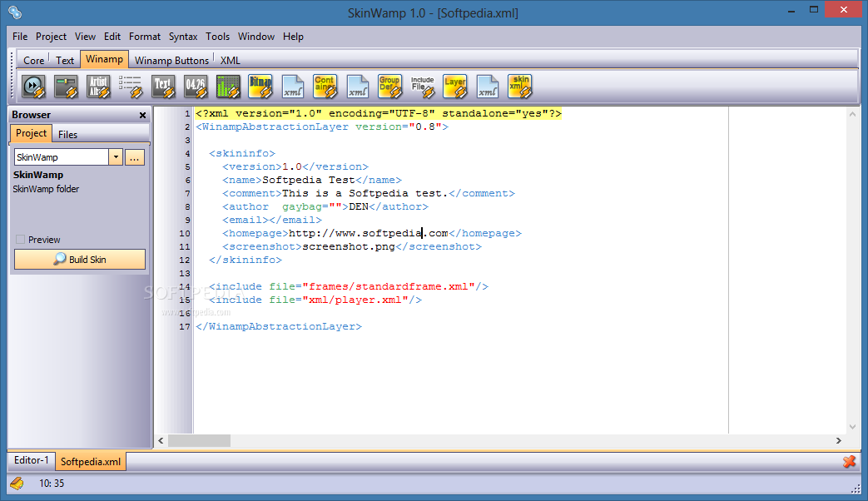868x501 pixels.
Task: Insert the 04:26 timer display icon
Action: pos(196,87)
